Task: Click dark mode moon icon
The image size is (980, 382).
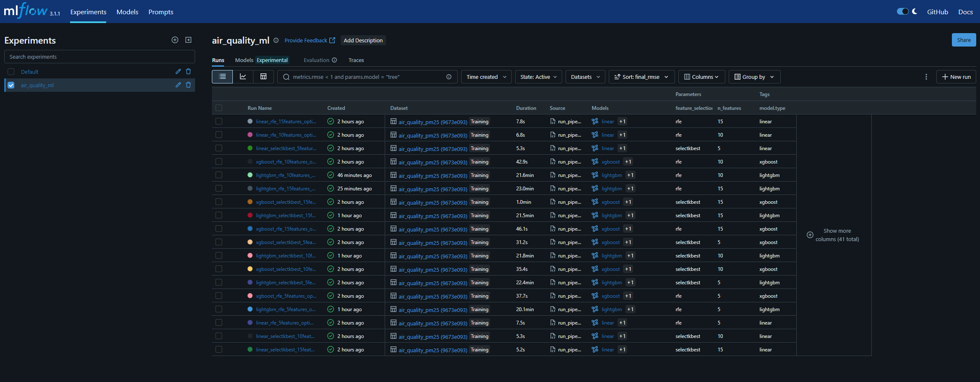Action: [915, 12]
